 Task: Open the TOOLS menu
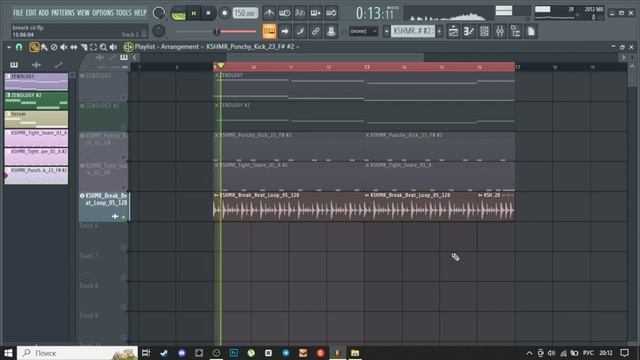coord(124,13)
